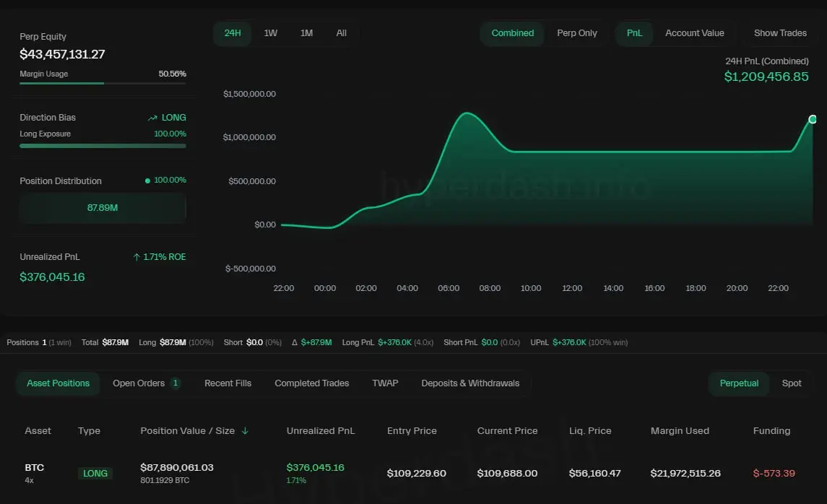Click the Open Orders count badge

pos(176,383)
